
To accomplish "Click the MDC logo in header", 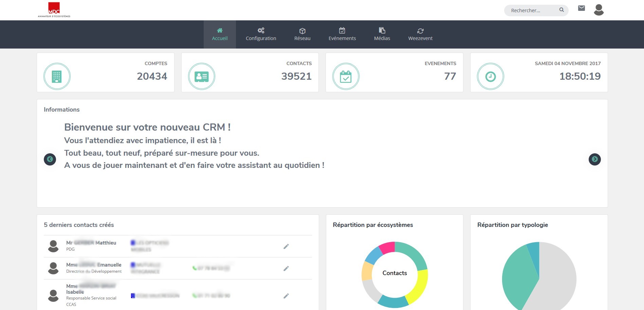I will (x=54, y=10).
